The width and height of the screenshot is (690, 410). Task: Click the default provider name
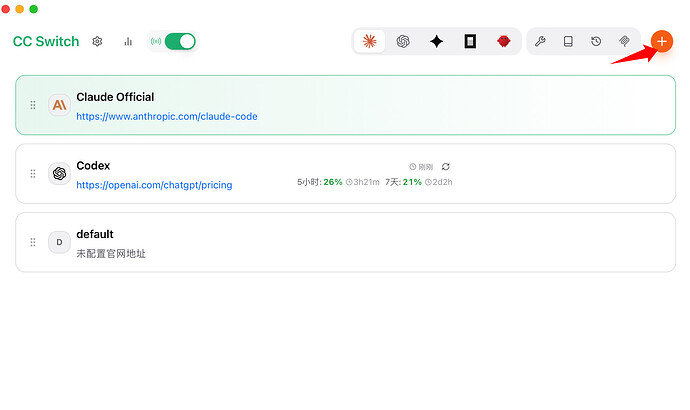[95, 234]
